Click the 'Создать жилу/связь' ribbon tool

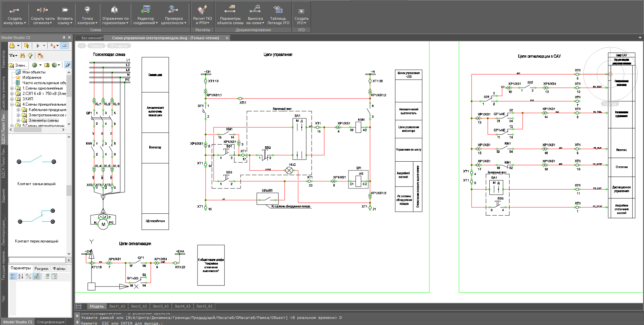pos(14,15)
